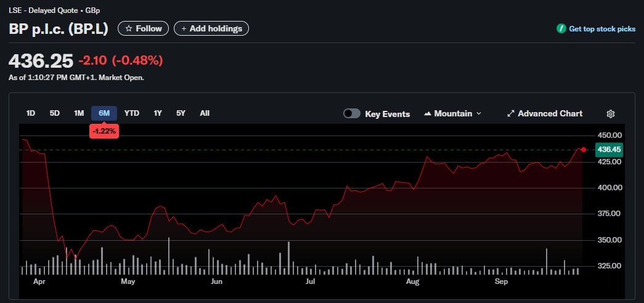This screenshot has height=303, width=644.
Task: Click the Jul label on time axis
Action: 311,281
